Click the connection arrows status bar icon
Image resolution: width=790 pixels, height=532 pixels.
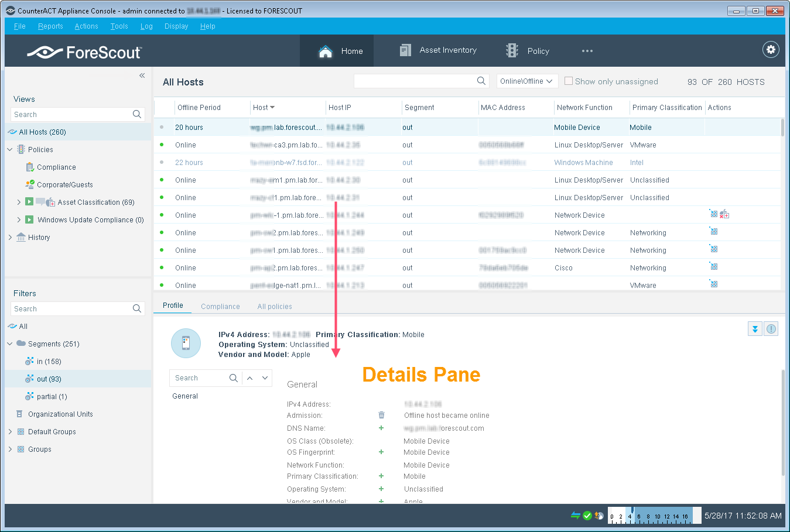(x=576, y=516)
